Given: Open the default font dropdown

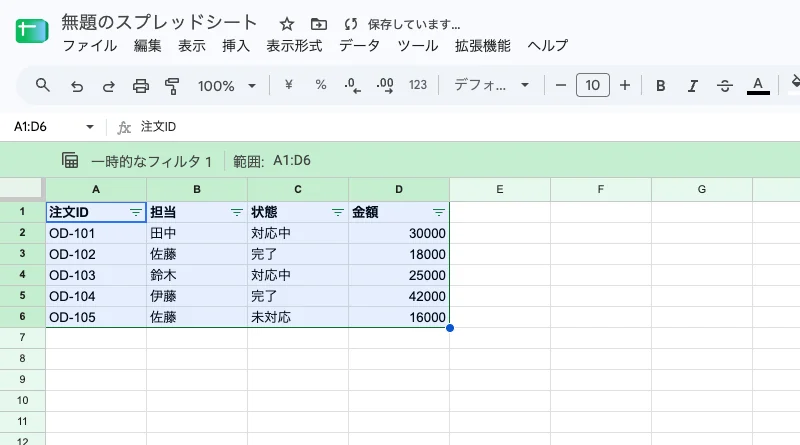Looking at the screenshot, I should tap(491, 85).
